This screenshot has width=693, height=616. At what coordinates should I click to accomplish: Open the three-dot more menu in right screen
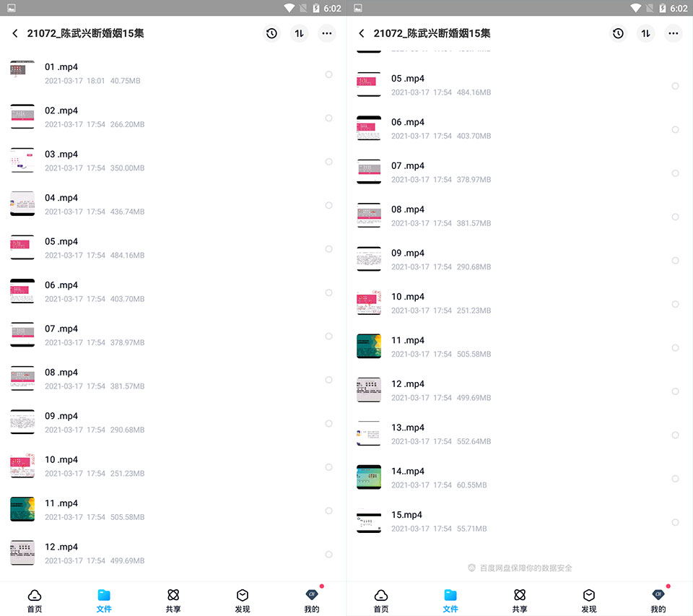pyautogui.click(x=673, y=33)
